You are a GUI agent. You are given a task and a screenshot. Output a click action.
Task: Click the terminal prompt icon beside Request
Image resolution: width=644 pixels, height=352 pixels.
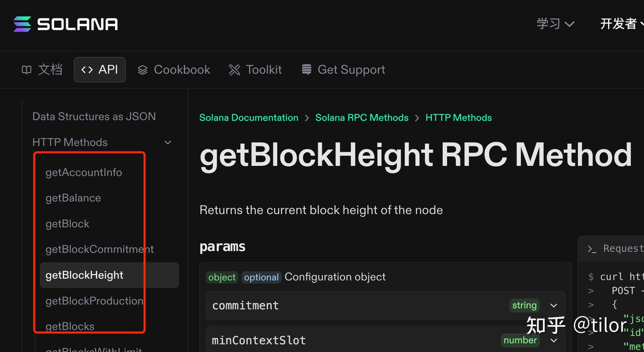point(592,249)
